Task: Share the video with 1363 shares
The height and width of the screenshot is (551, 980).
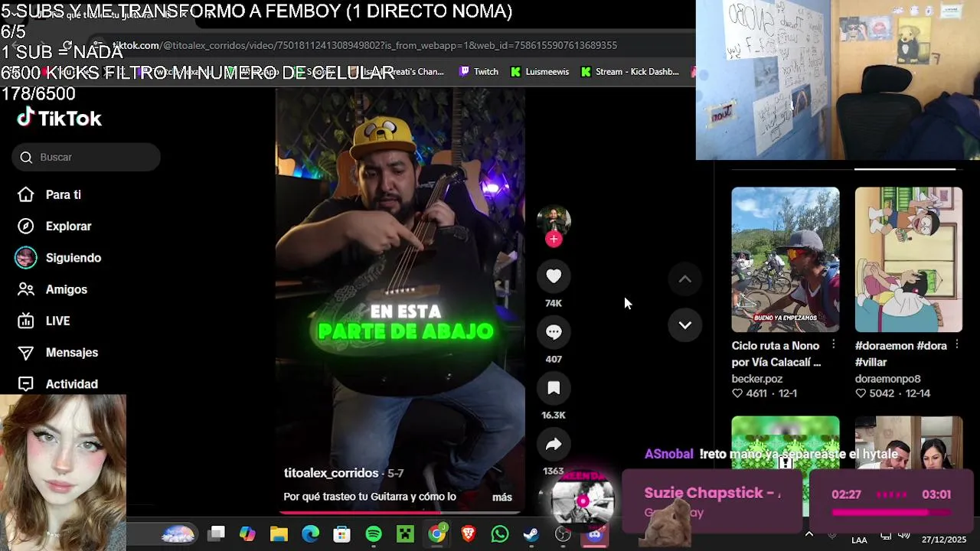Action: 554,444
